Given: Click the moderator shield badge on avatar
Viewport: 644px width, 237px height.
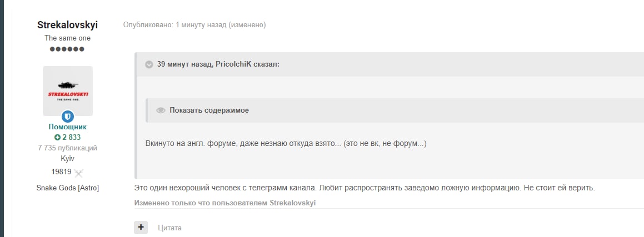Looking at the screenshot, I should pyautogui.click(x=68, y=117).
